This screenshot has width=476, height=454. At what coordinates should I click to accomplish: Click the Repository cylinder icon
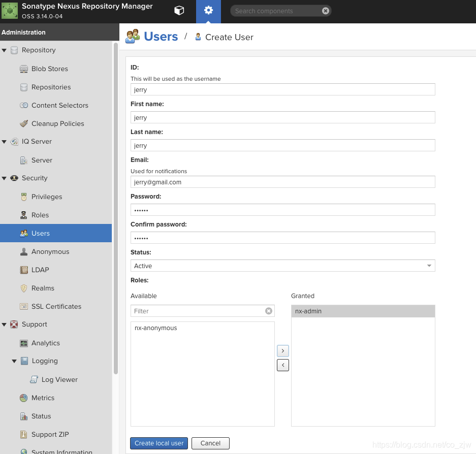click(x=14, y=50)
